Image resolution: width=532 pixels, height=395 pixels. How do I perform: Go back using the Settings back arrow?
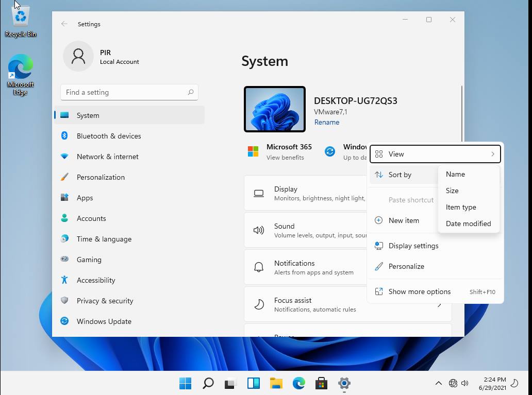64,24
